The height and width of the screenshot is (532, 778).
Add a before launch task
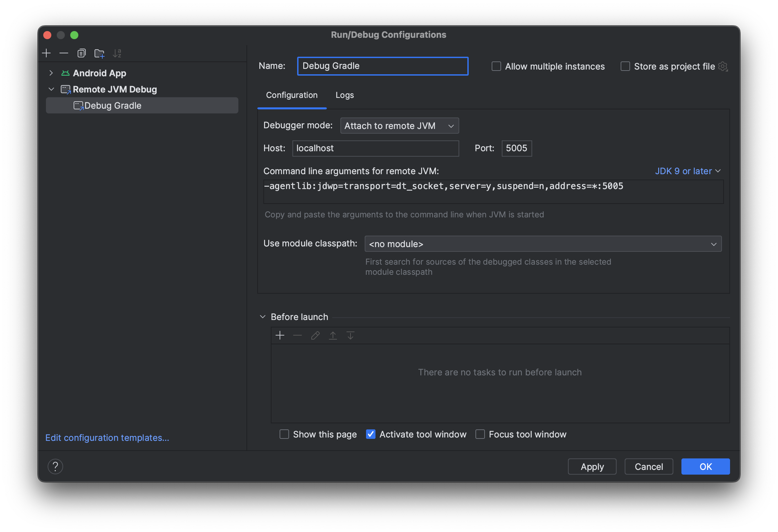pos(280,336)
